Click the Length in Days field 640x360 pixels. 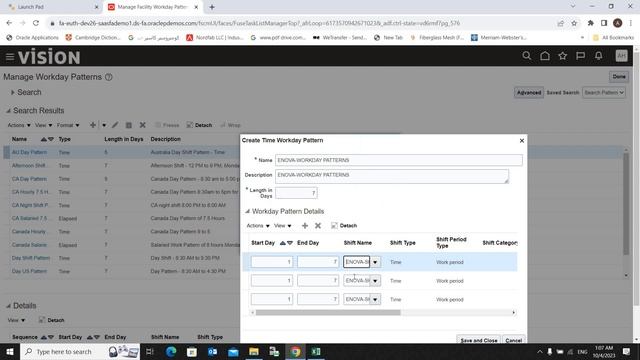296,193
